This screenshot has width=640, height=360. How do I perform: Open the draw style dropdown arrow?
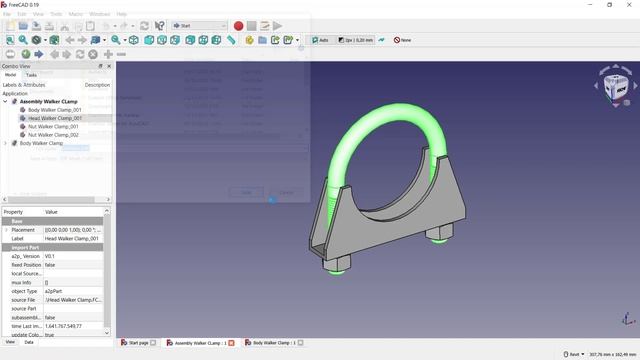[x=45, y=40]
